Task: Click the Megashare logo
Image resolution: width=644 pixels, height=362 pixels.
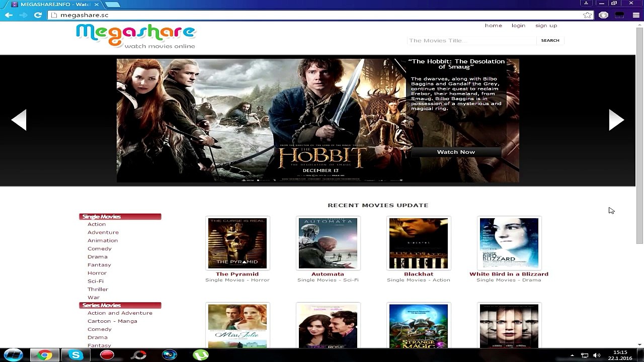Action: pyautogui.click(x=136, y=36)
